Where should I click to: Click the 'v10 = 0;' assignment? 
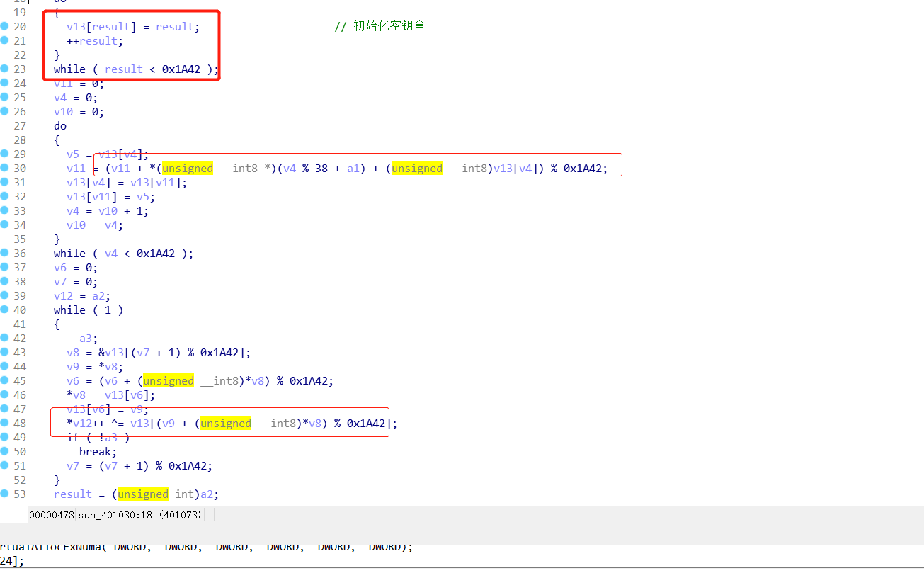[x=79, y=112]
